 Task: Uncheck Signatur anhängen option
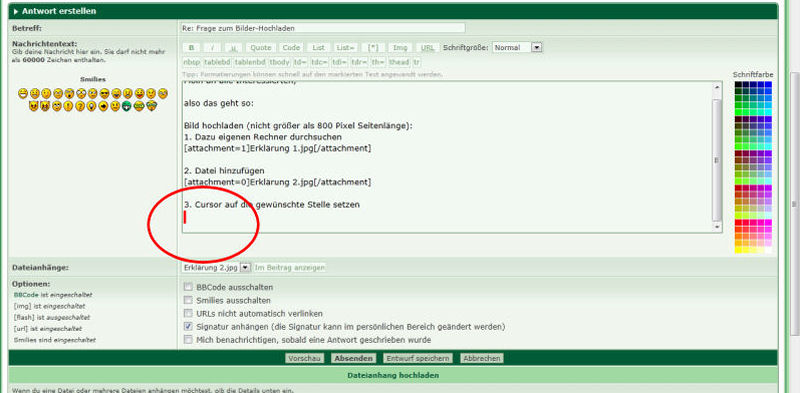(x=188, y=327)
